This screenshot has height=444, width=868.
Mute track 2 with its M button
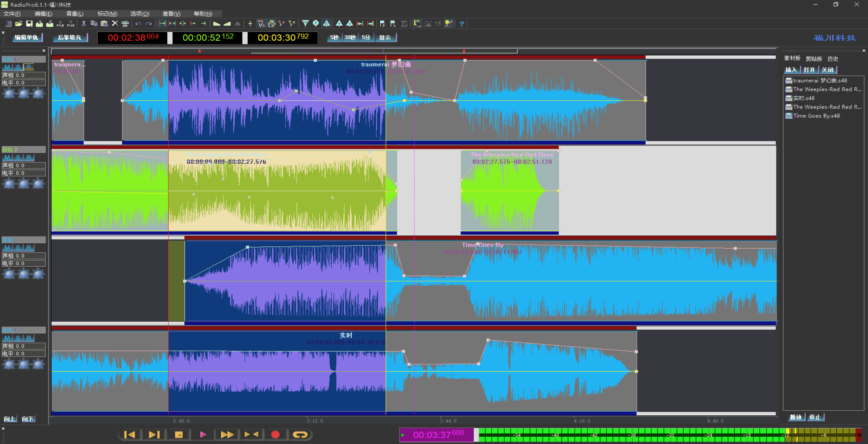pyautogui.click(x=7, y=157)
